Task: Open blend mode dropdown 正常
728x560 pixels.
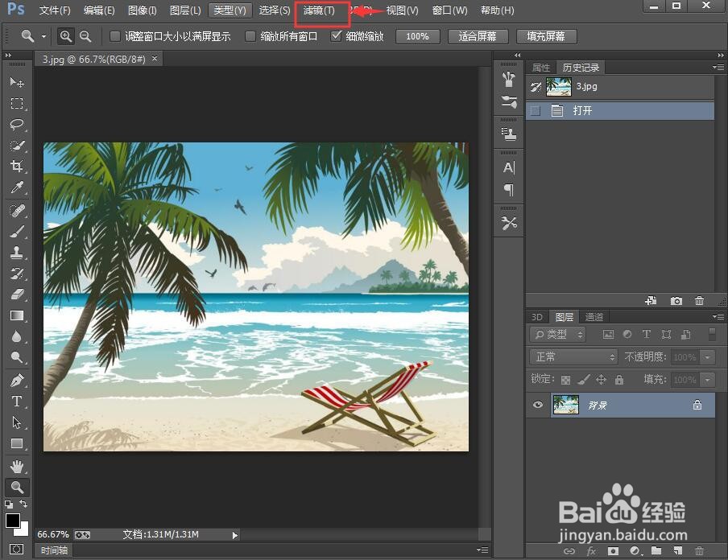Action: (573, 356)
